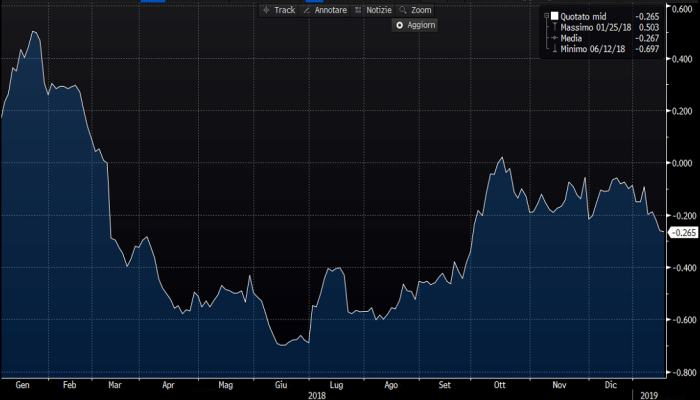Click the -0.800 bottom y-axis value
This screenshot has height=400, width=700.
[x=682, y=372]
